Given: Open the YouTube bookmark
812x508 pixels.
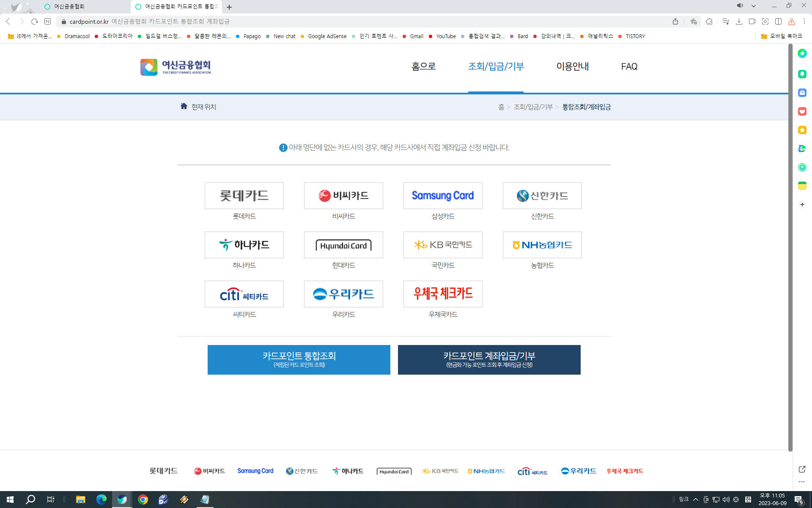Looking at the screenshot, I should tap(442, 36).
